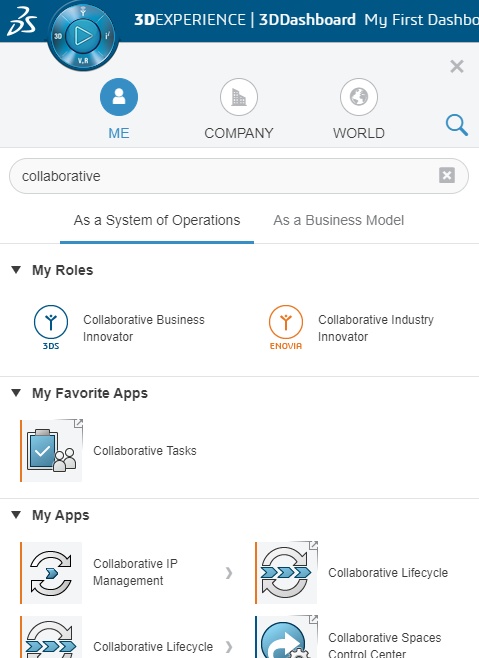
Task: Click the 3DS logo in header
Action: coord(21,21)
